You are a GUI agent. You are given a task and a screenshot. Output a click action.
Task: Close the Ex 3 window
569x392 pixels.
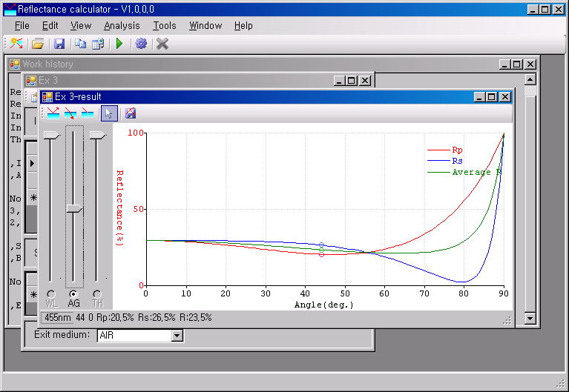click(x=365, y=81)
